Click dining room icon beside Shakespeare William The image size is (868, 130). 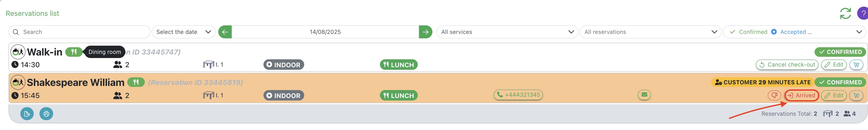click(136, 82)
